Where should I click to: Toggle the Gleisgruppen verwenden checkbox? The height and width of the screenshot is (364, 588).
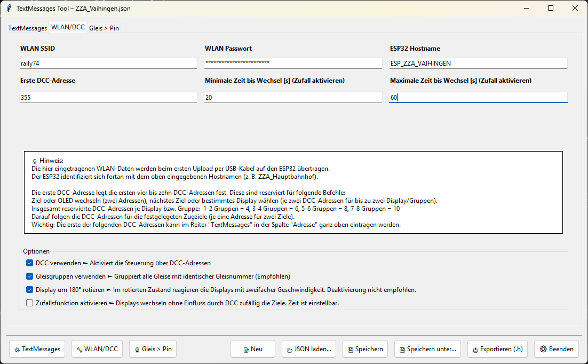[30, 276]
